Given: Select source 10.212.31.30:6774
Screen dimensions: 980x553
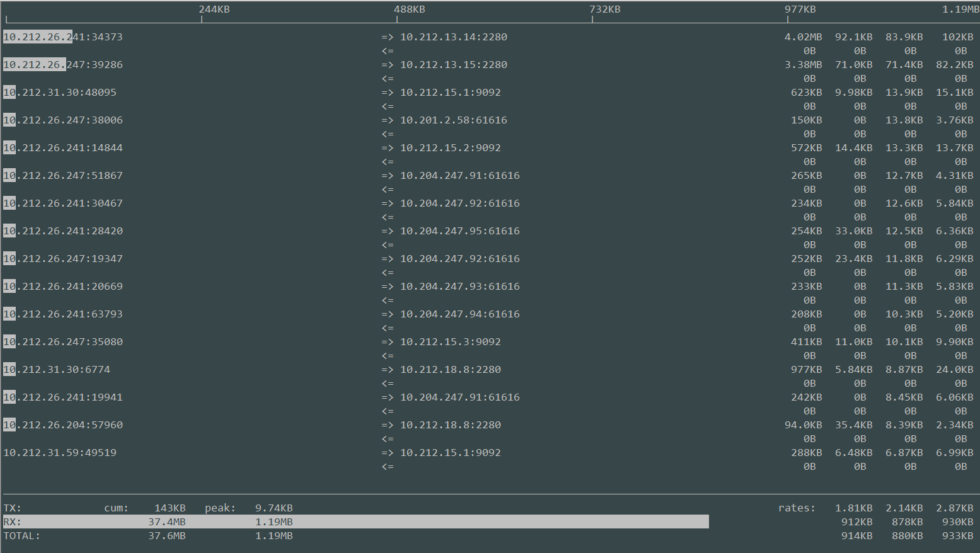Looking at the screenshot, I should (57, 370).
